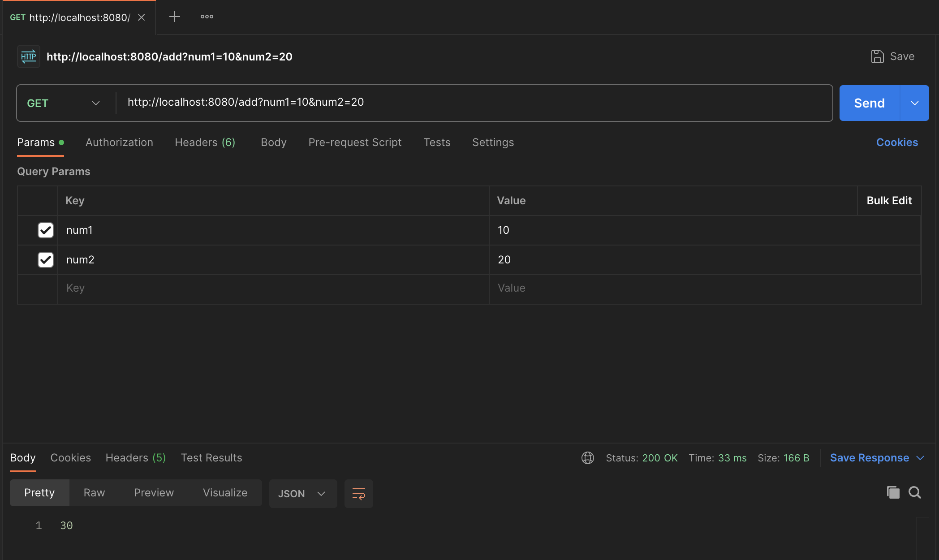Switch to the Authorization tab
The image size is (939, 560).
coord(119,142)
